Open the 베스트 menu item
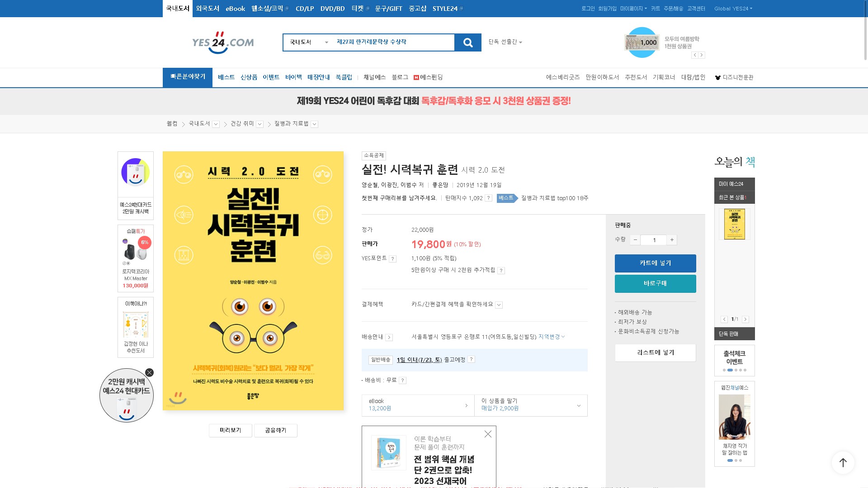868x488 pixels. click(226, 77)
